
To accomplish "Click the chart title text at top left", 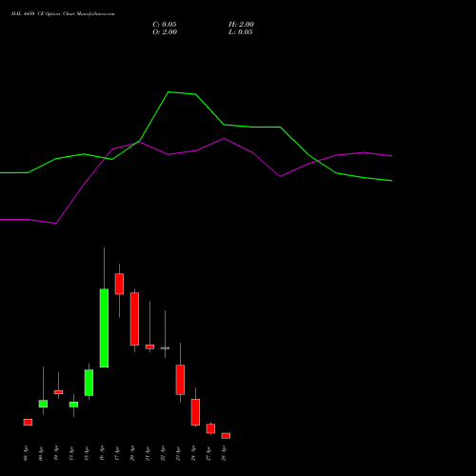I will tap(63, 14).
